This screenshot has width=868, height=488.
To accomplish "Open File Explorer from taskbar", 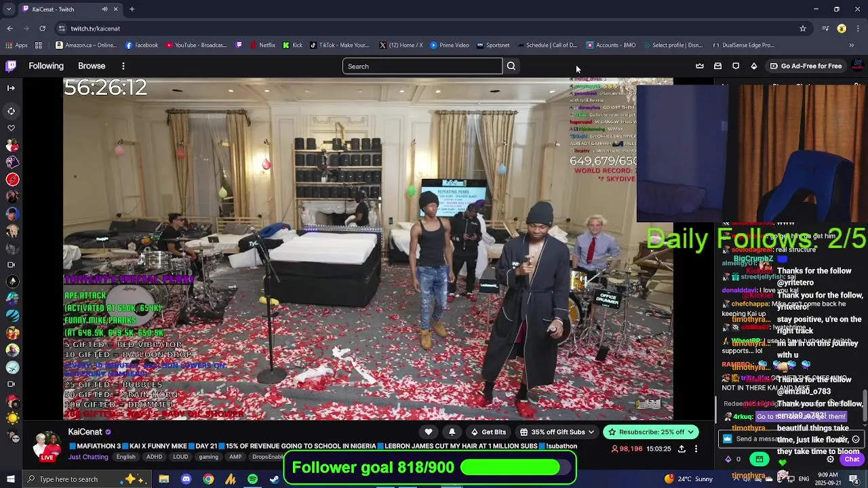I will point(163,479).
